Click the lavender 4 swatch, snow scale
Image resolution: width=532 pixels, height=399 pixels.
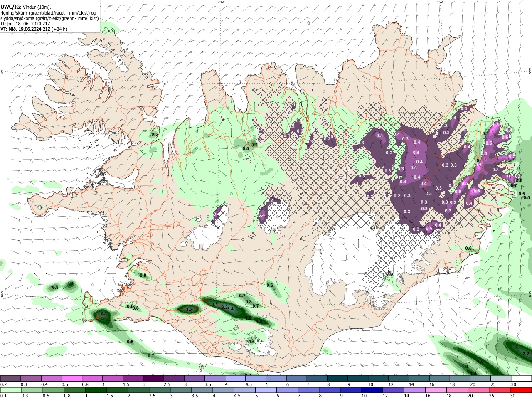pos(235,379)
